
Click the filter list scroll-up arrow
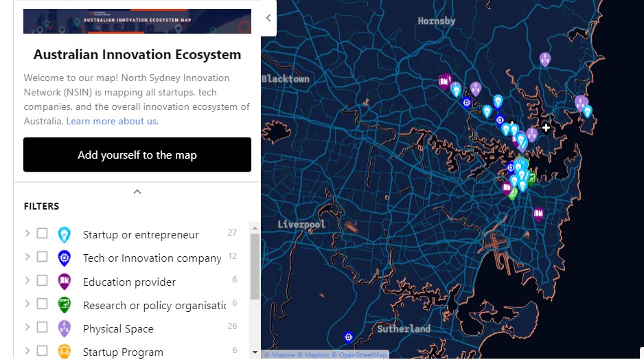click(255, 227)
